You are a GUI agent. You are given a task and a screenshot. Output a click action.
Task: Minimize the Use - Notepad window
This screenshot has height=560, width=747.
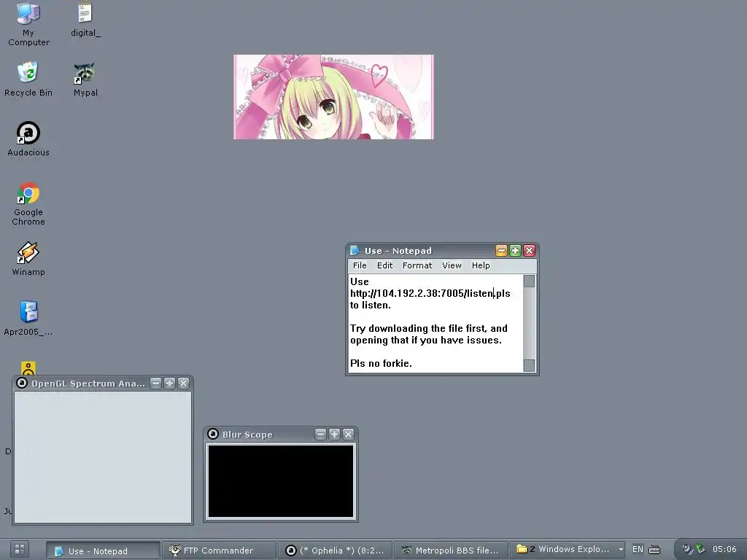(x=501, y=251)
